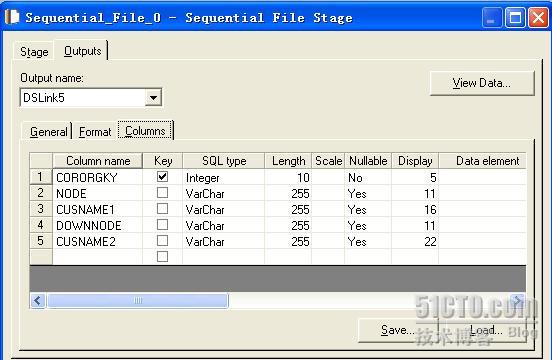Click the Display cell showing 5

(x=415, y=177)
